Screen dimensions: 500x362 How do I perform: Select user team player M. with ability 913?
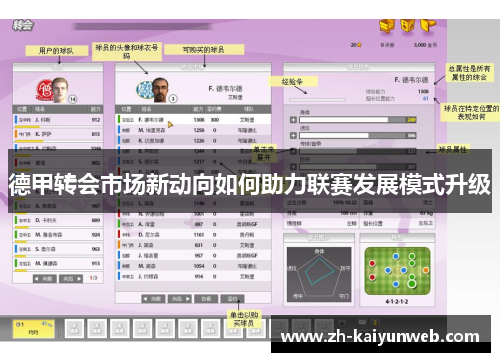(x=58, y=263)
